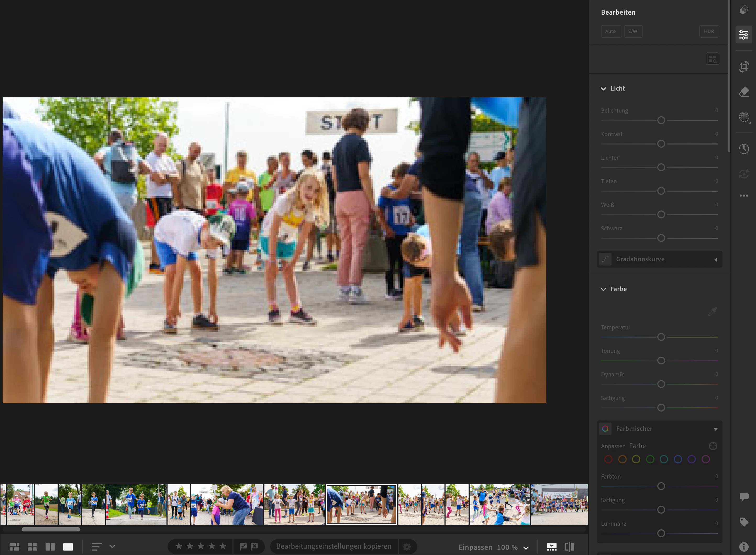756x555 pixels.
Task: Open the zoom percentage dropdown
Action: 526,548
